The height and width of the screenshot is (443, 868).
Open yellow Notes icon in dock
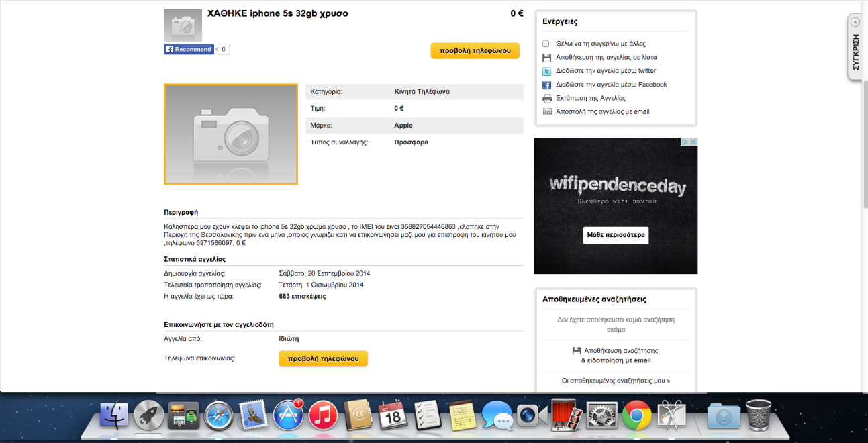coord(463,415)
